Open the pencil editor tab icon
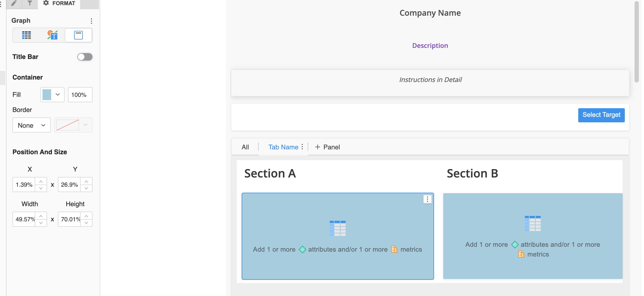 tap(14, 4)
